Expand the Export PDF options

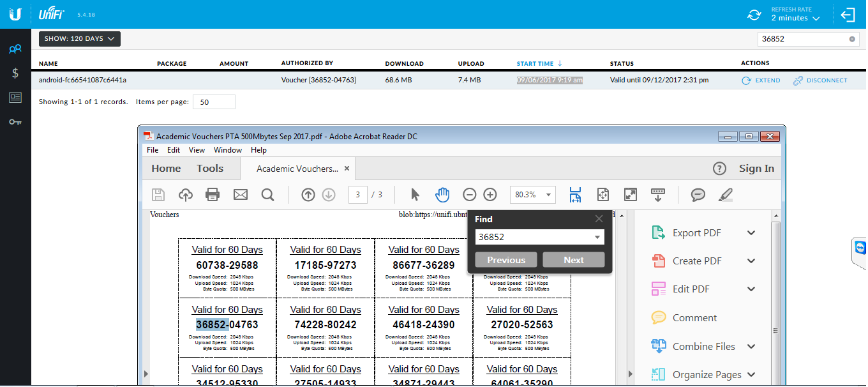tap(751, 233)
